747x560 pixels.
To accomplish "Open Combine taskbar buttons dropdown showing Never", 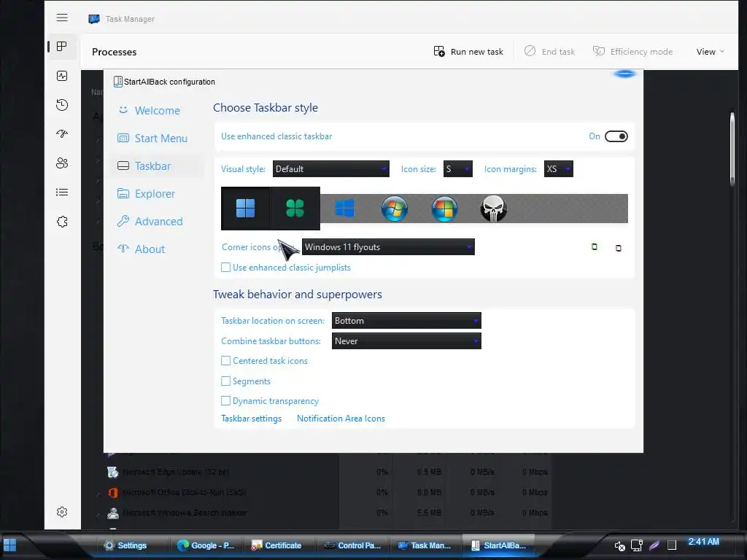I will coord(406,341).
